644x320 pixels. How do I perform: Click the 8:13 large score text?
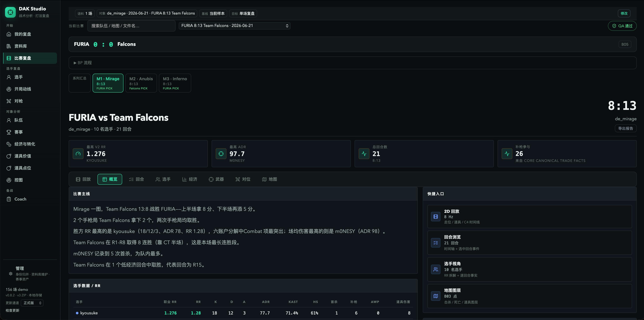click(x=622, y=106)
